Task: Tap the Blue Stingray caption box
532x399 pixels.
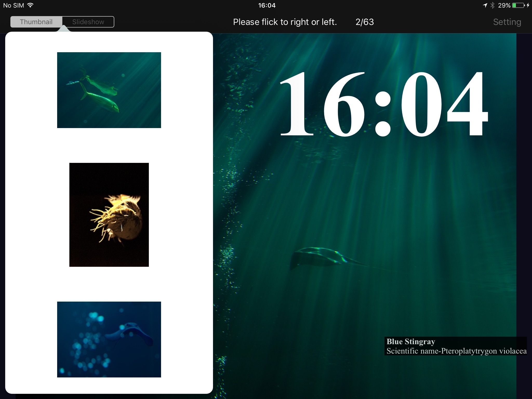Action: coord(456,346)
